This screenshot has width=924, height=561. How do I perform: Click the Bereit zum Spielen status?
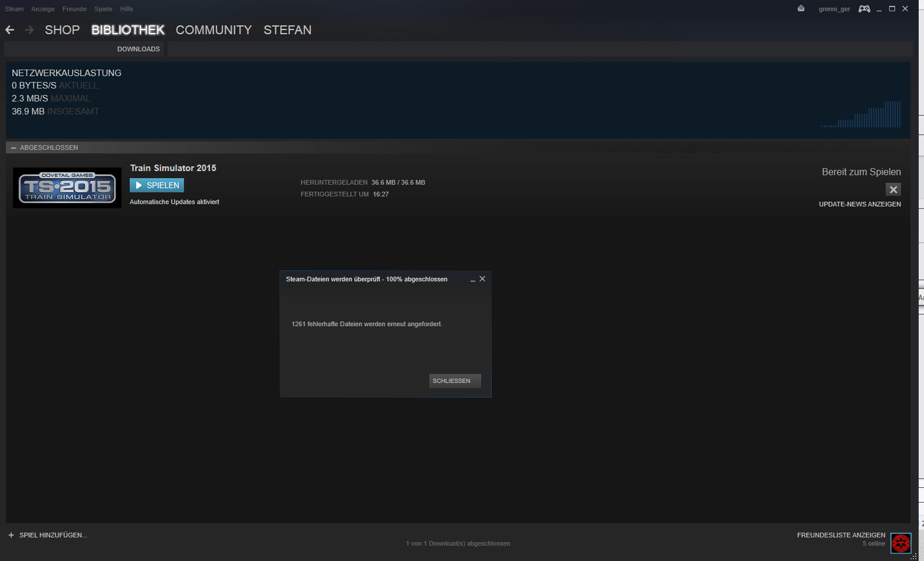coord(861,172)
